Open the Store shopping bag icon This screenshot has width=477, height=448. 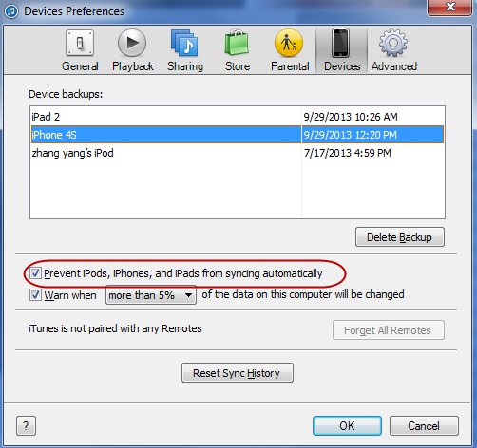(x=237, y=43)
